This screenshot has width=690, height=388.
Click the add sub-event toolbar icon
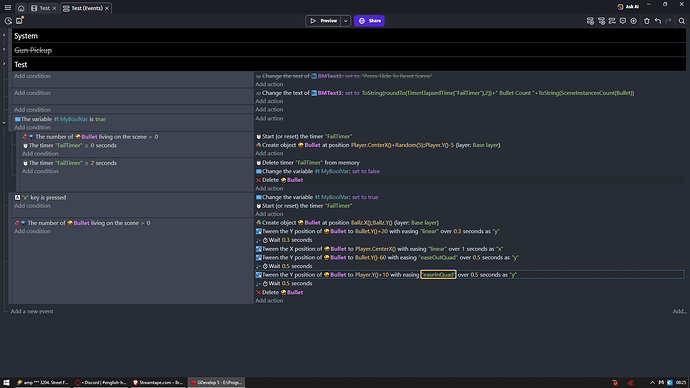[x=601, y=21]
